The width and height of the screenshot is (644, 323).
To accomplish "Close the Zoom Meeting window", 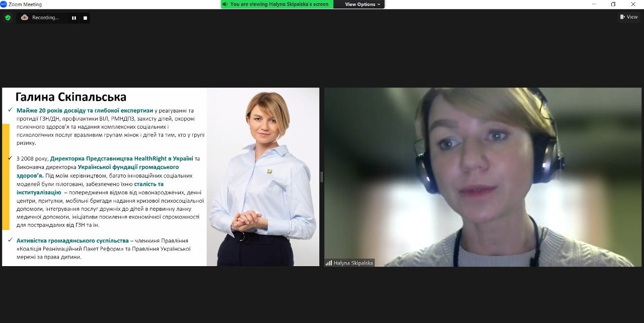I will tap(634, 4).
